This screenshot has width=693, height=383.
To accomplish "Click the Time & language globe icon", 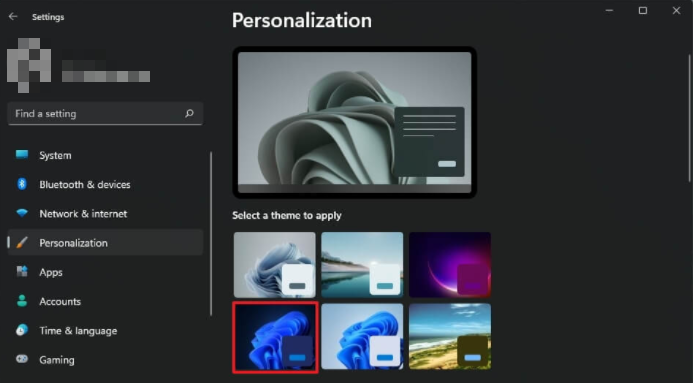I will [22, 330].
